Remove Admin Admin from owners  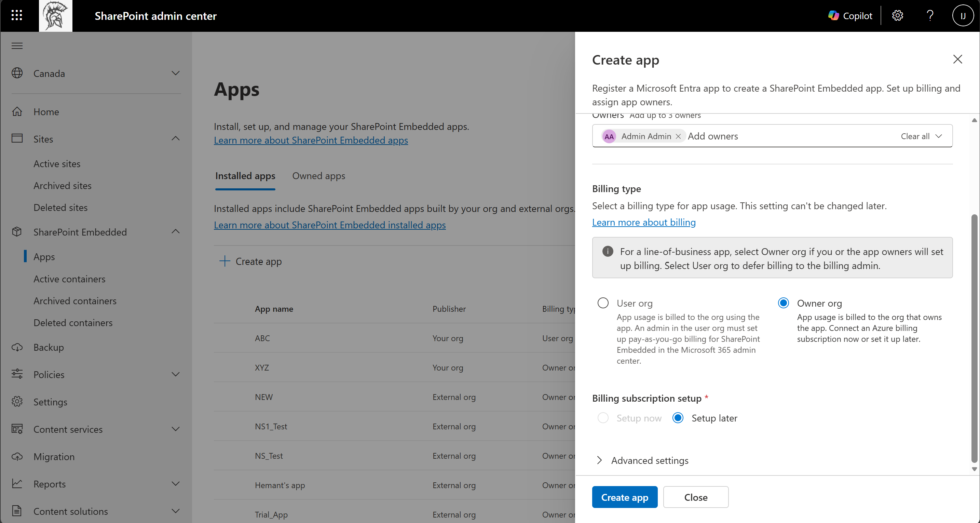click(678, 136)
